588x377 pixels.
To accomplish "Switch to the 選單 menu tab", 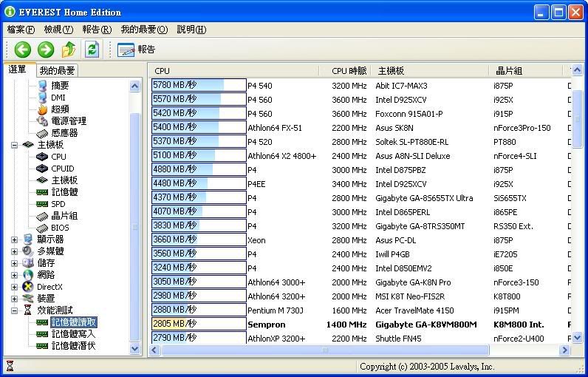I will coord(18,69).
